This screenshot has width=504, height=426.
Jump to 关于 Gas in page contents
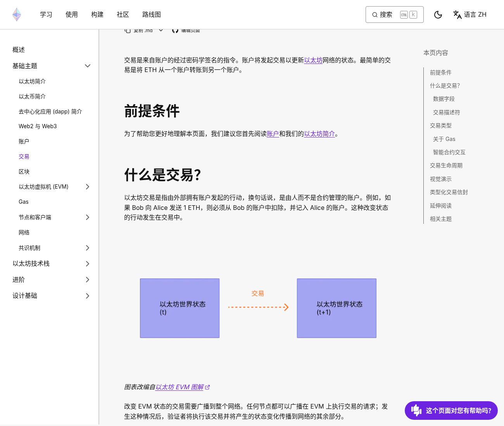pyautogui.click(x=444, y=139)
